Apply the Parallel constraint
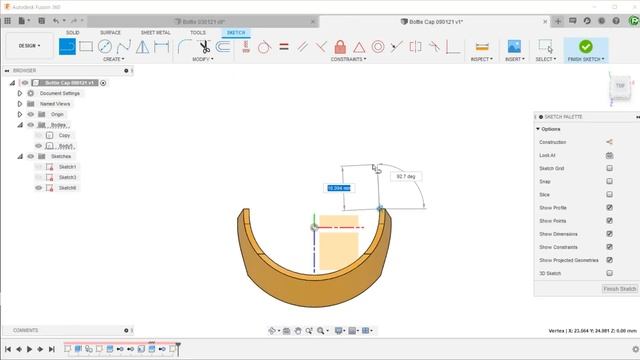This screenshot has height=360, width=640. point(302,47)
